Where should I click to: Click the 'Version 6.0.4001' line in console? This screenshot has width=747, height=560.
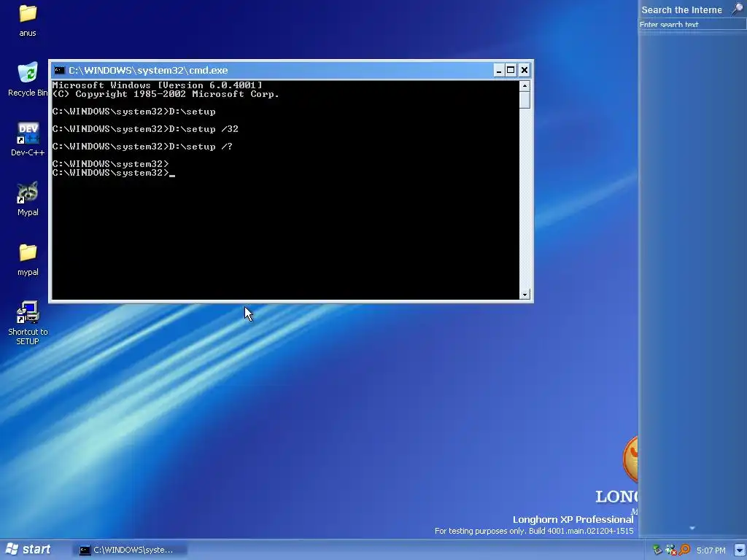158,85
